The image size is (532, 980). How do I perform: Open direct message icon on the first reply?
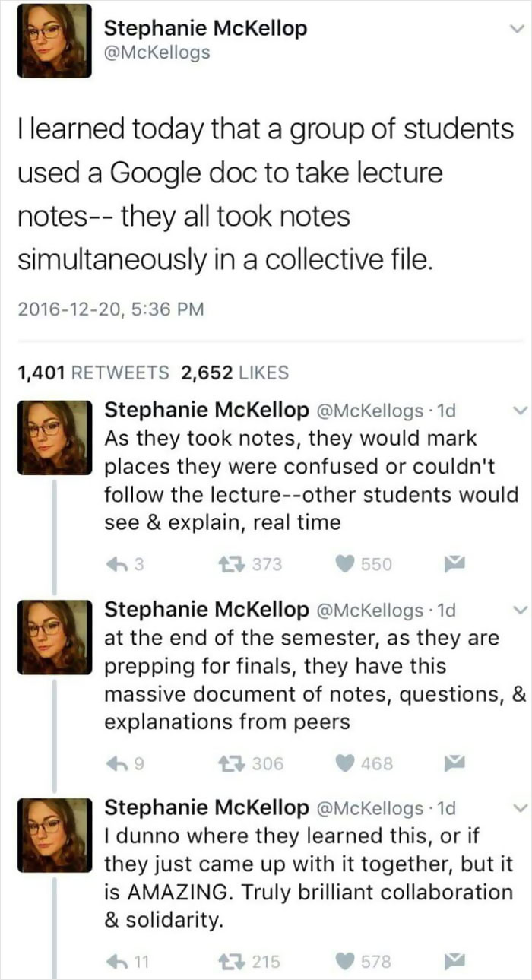(454, 563)
